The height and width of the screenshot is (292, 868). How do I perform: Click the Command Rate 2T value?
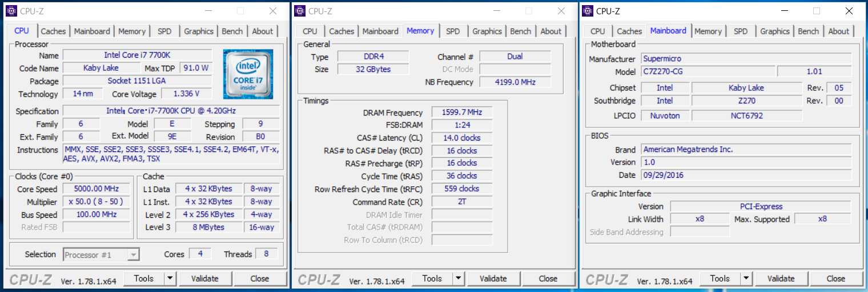tap(461, 202)
